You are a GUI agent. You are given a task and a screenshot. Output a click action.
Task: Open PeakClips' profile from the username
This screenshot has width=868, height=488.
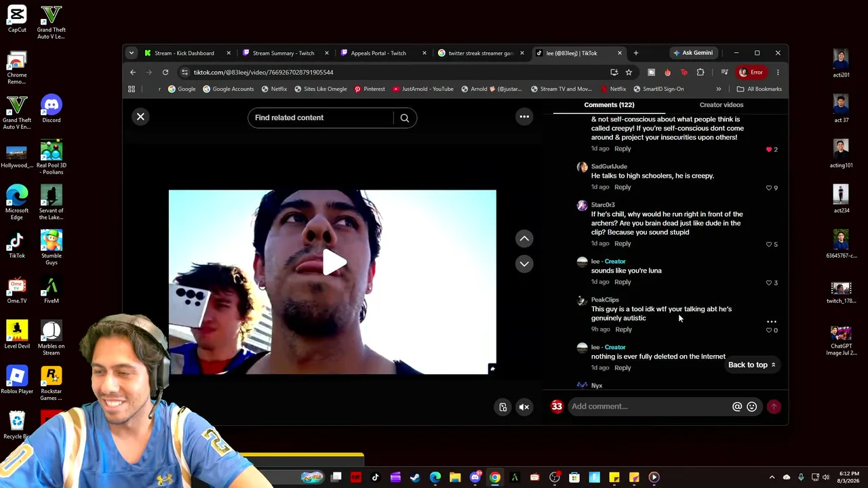coord(605,300)
